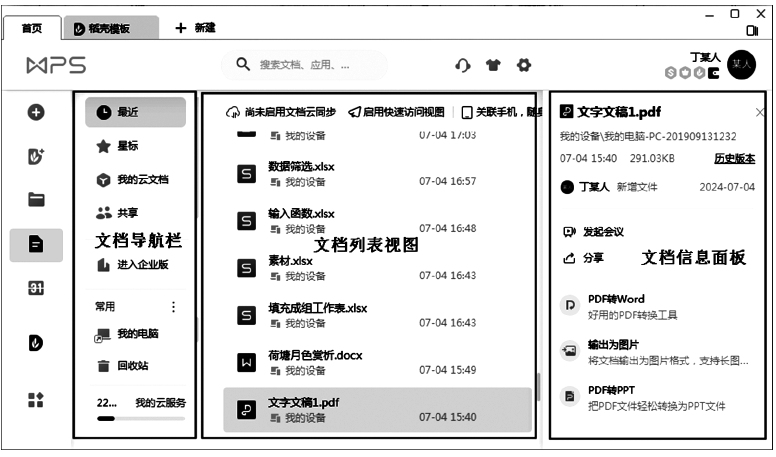Image resolution: width=776 pixels, height=457 pixels.
Task: Click the search box for documents and apps
Action: pyautogui.click(x=305, y=65)
